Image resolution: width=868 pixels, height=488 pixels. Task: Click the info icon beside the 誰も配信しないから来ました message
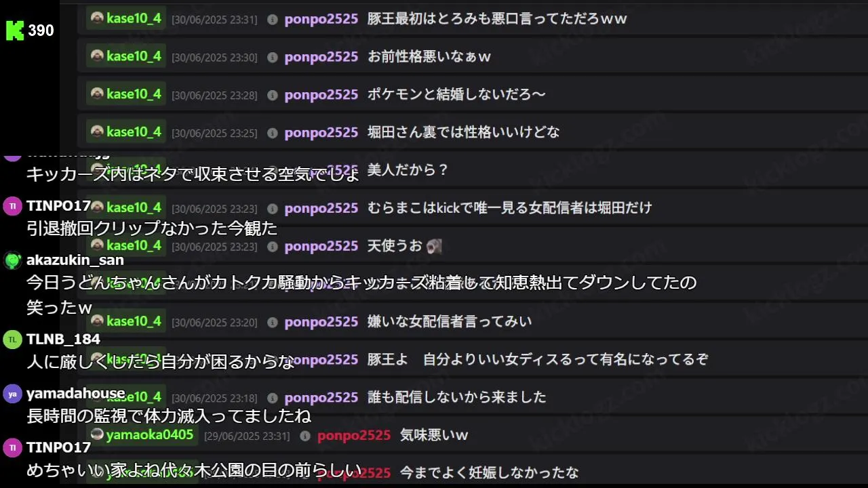point(273,398)
